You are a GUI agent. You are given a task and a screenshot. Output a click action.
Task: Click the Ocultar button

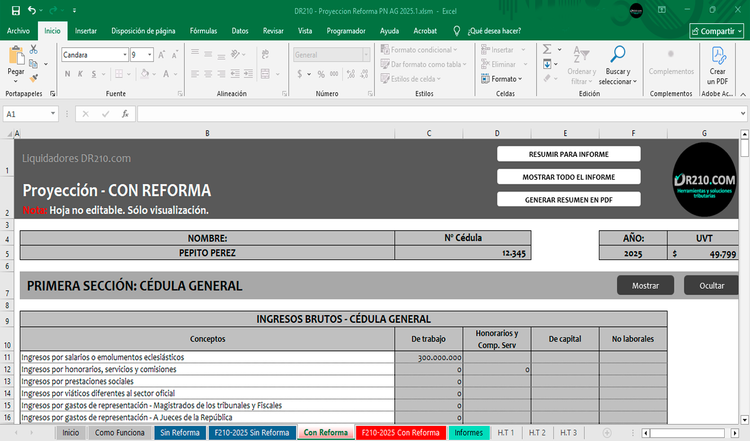(711, 285)
